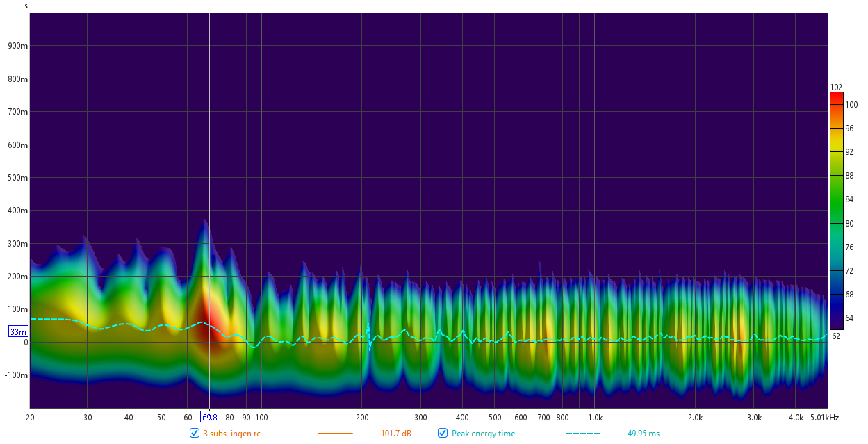Click the dB color scale bar

click(x=837, y=211)
